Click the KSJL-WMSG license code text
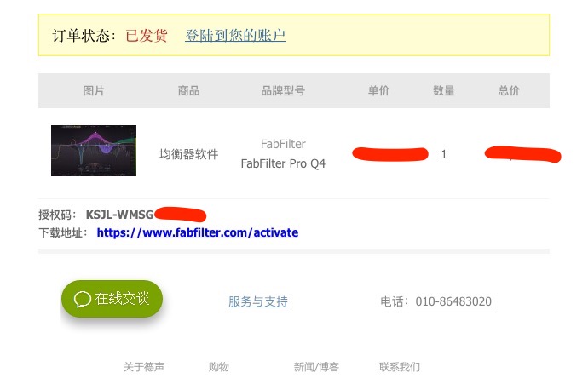588x384 pixels. click(x=119, y=215)
